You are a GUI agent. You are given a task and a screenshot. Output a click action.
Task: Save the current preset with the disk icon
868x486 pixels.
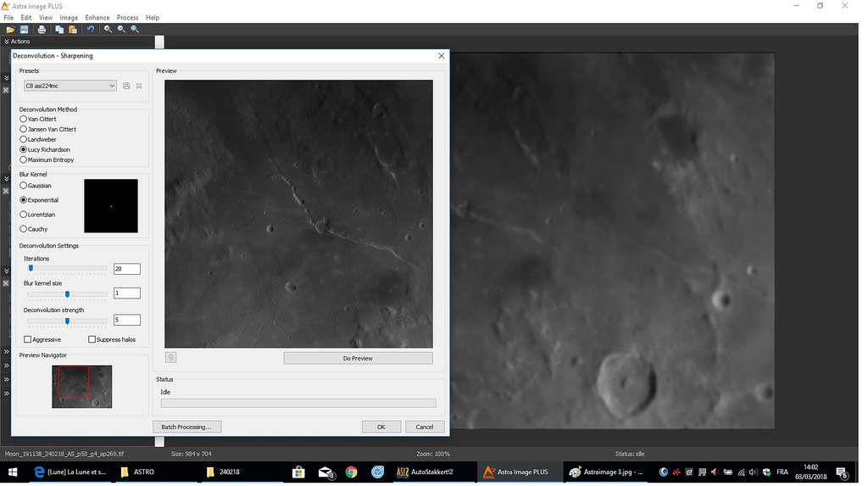tap(126, 86)
